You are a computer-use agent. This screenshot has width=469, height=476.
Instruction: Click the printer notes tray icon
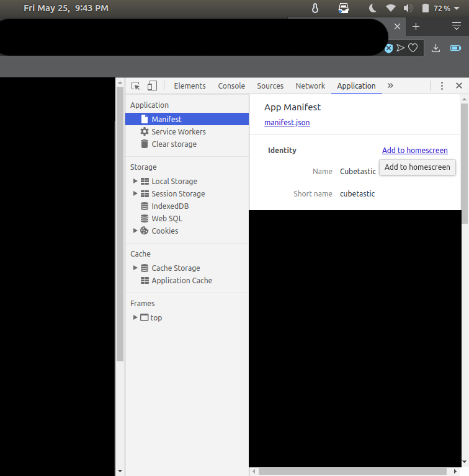(344, 8)
